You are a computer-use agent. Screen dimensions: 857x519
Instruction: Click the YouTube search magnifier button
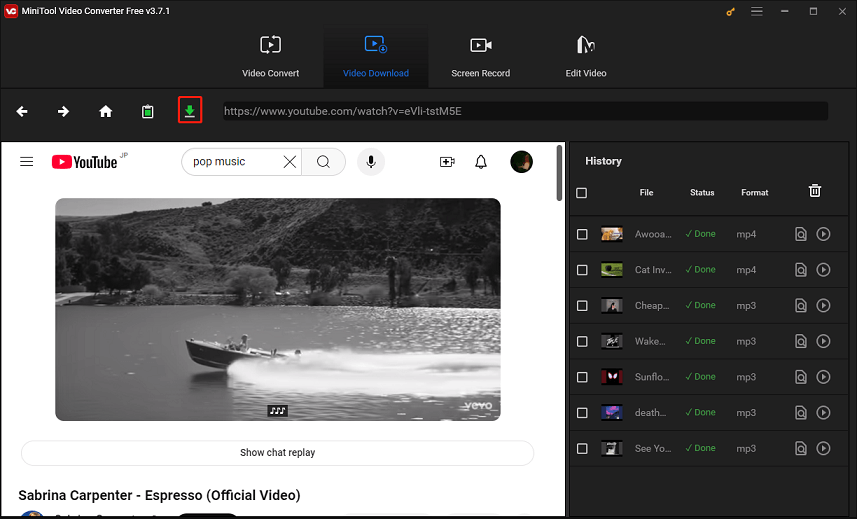(x=324, y=162)
